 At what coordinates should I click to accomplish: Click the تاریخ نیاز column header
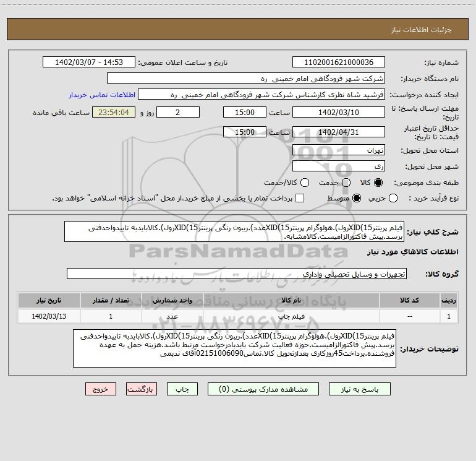pos(49,300)
